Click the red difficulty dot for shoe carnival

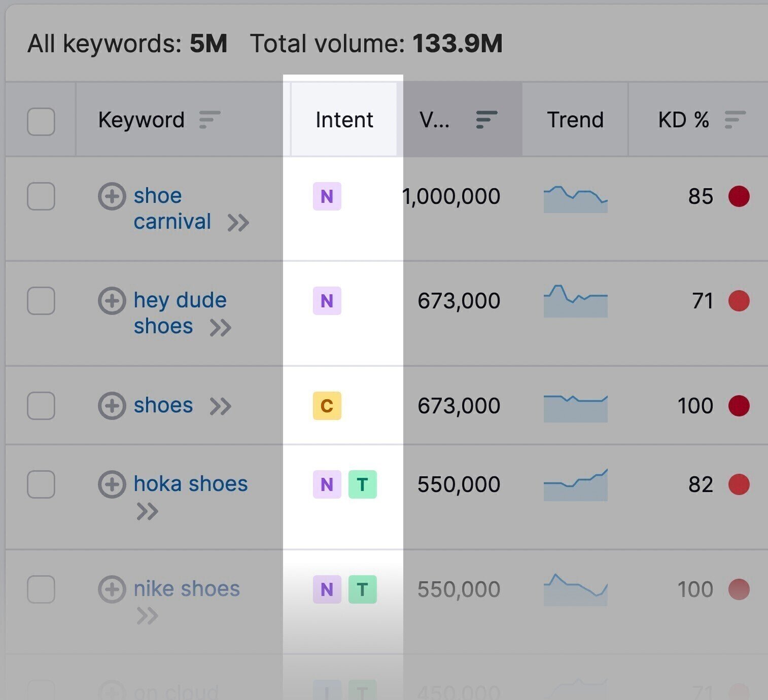pos(740,197)
